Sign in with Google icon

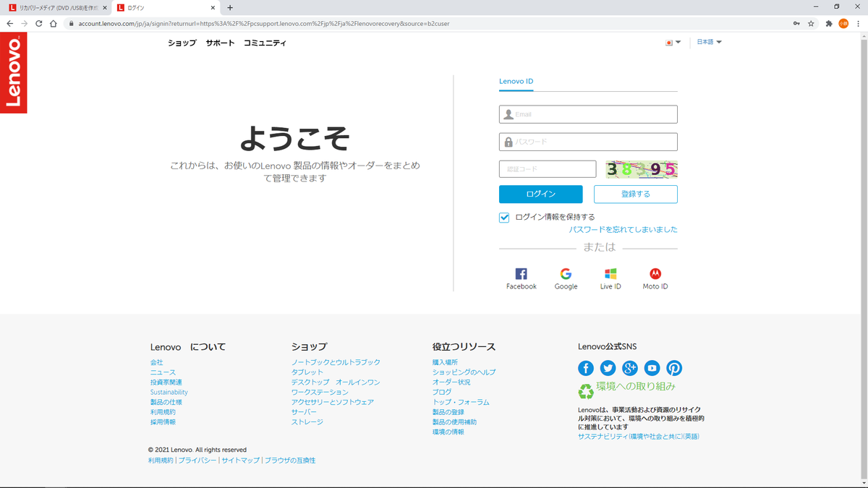point(566,274)
